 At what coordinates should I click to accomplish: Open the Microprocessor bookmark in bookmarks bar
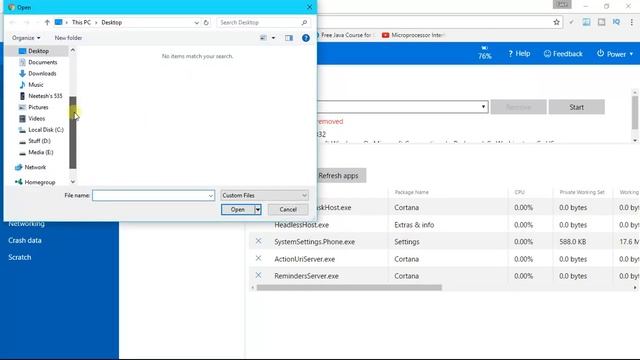(x=413, y=35)
